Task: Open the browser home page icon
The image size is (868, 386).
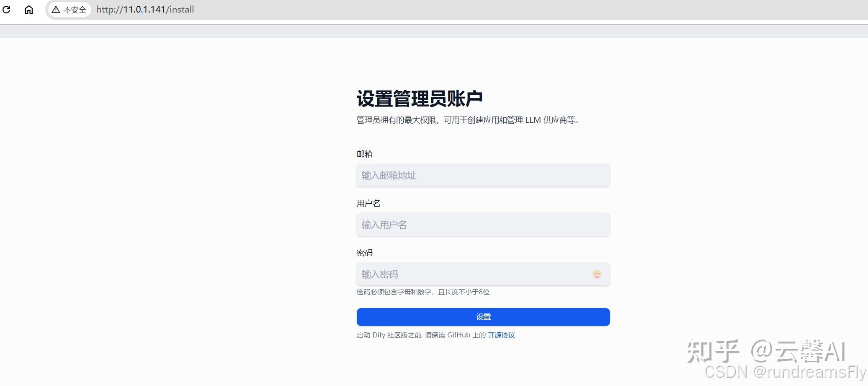Action: click(28, 9)
